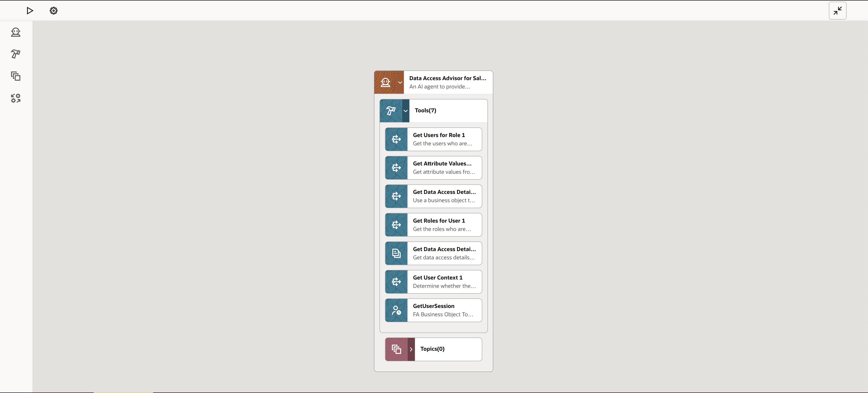Expand the Topics(0) section chevron
This screenshot has height=393, width=868.
point(411,349)
